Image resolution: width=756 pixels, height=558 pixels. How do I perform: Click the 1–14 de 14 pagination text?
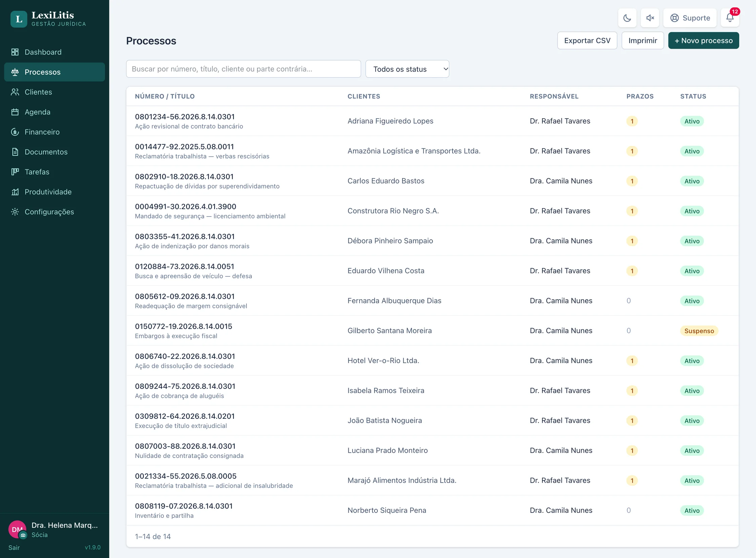153,536
